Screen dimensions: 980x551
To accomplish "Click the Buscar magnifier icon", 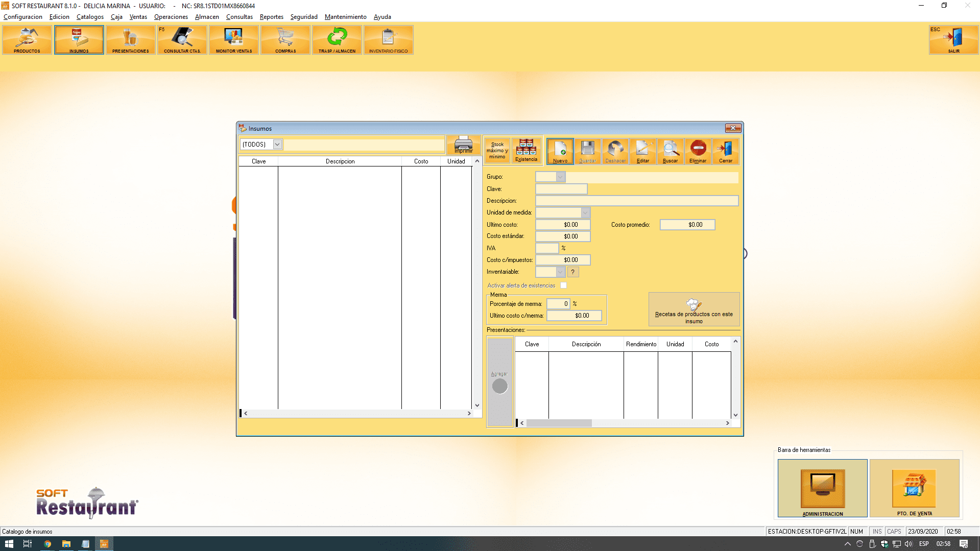I will pos(670,151).
